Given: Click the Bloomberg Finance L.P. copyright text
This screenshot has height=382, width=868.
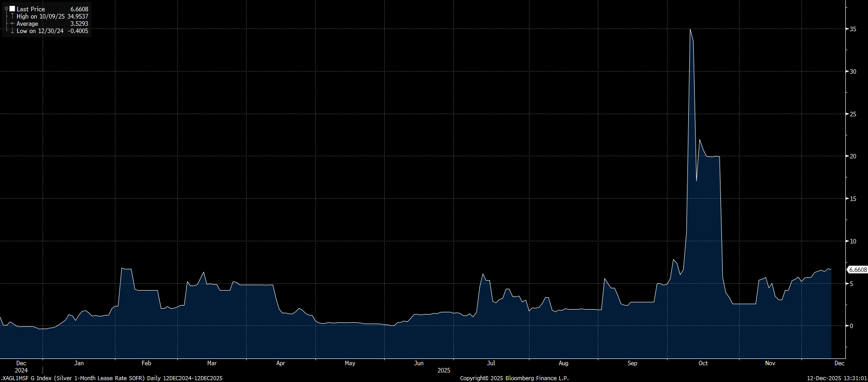Looking at the screenshot, I should 514,378.
